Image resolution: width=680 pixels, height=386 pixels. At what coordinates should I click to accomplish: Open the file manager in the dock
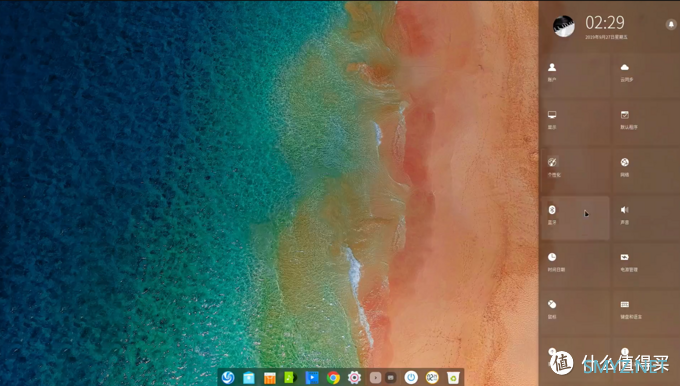click(249, 378)
